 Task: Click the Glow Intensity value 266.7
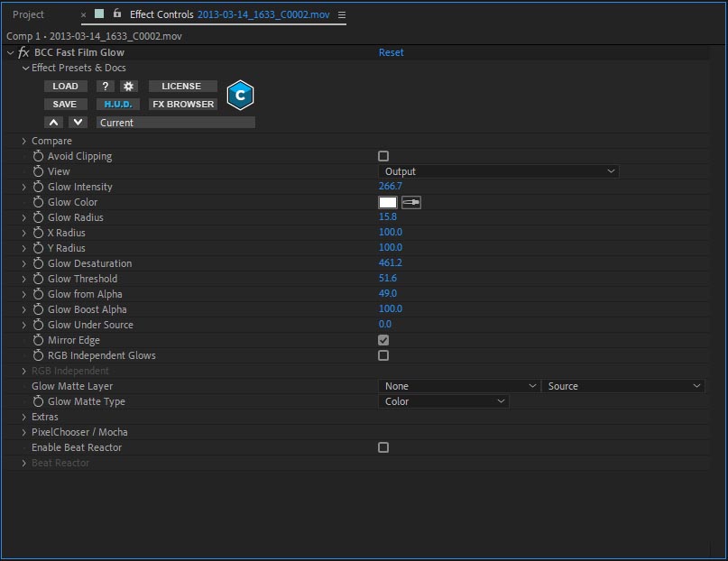pyautogui.click(x=391, y=186)
